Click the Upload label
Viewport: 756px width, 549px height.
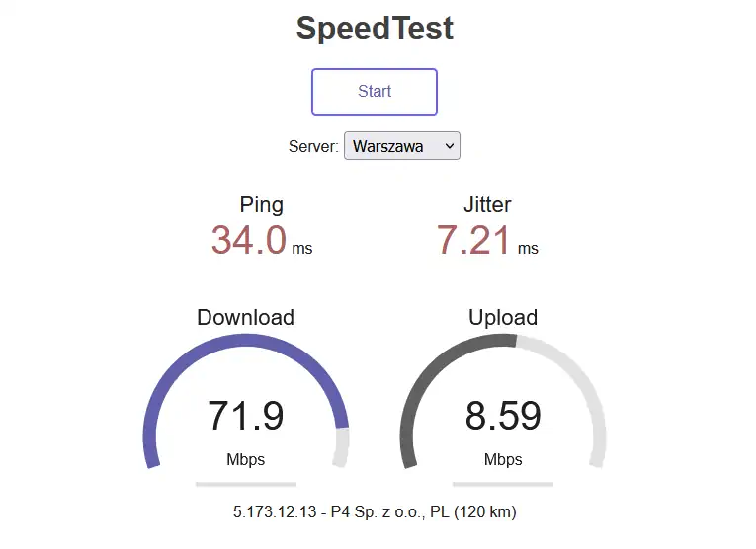click(x=502, y=317)
